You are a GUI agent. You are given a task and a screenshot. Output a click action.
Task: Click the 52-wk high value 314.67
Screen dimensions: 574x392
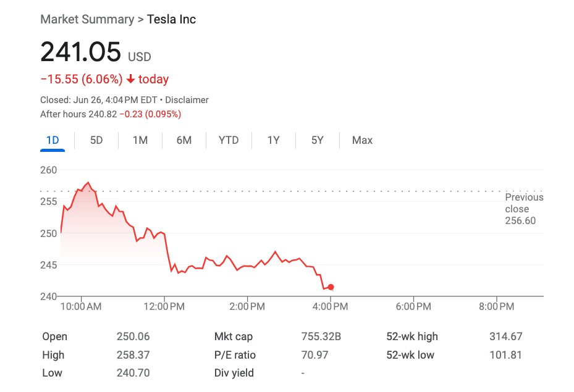point(505,336)
